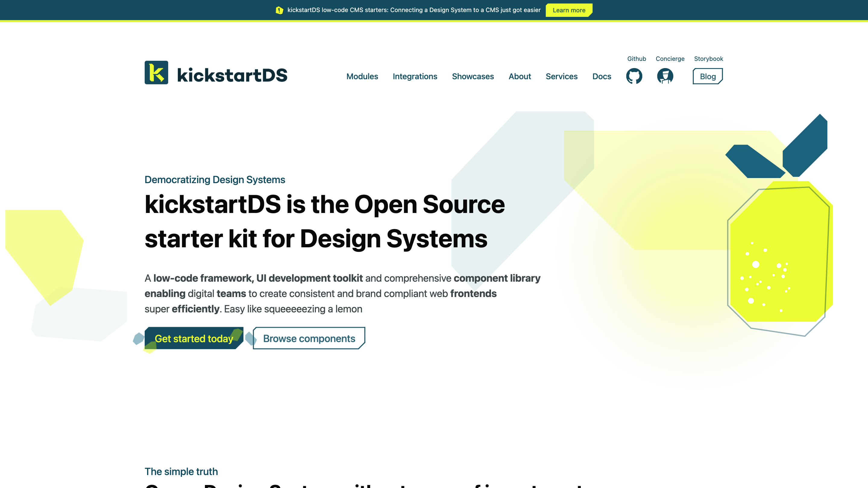868x488 pixels.
Task: Open the Modules navigation dropdown
Action: coord(362,77)
